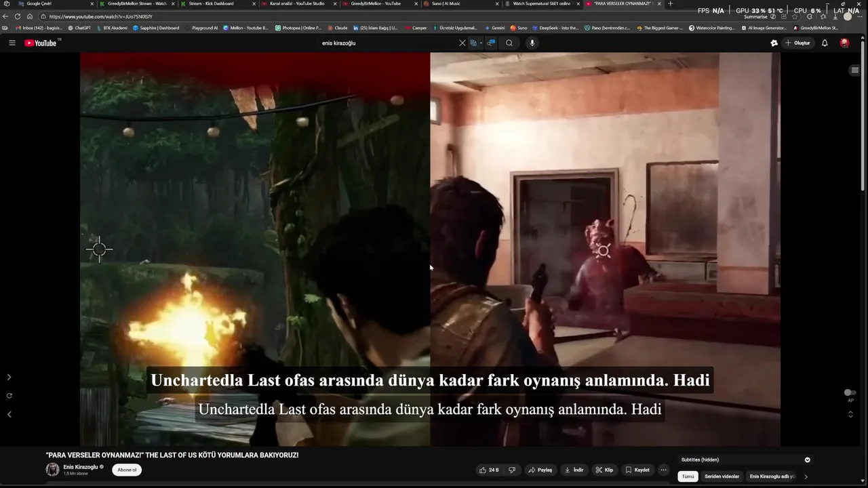Dislike the video
868x488 pixels.
tap(512, 470)
